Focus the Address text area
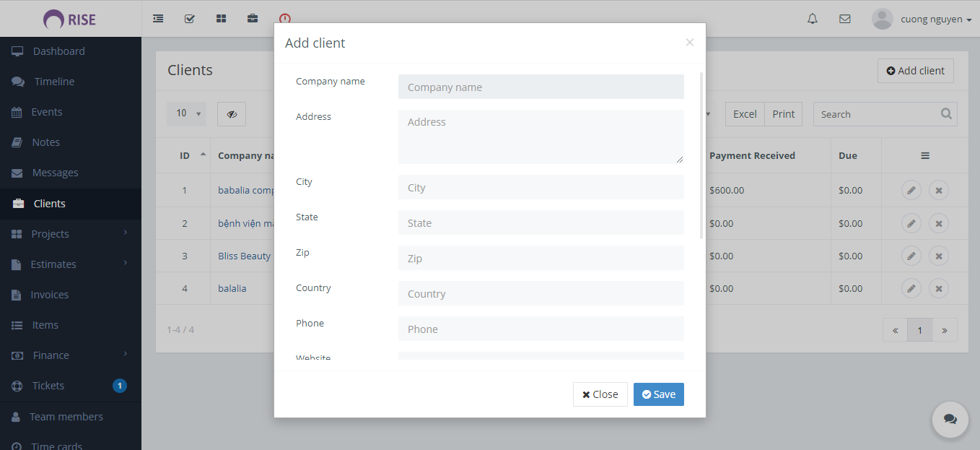The width and height of the screenshot is (980, 450). coord(541,137)
